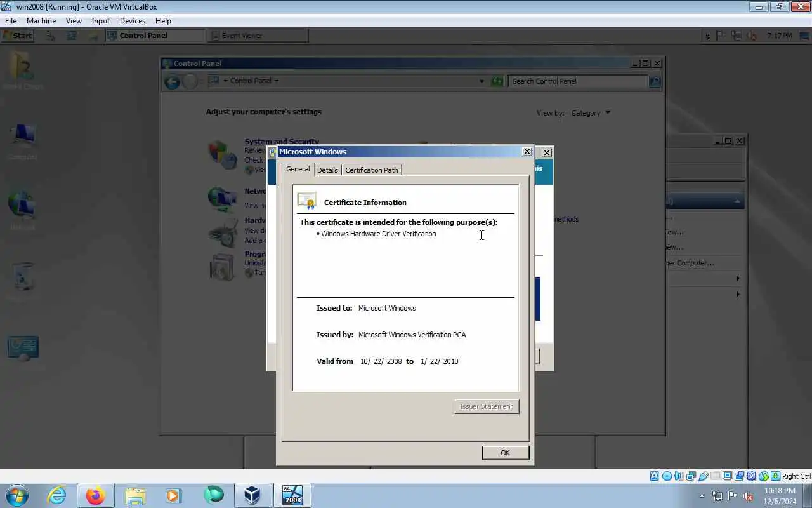
Task: Click the certificate ribbon icon
Action: (x=307, y=201)
